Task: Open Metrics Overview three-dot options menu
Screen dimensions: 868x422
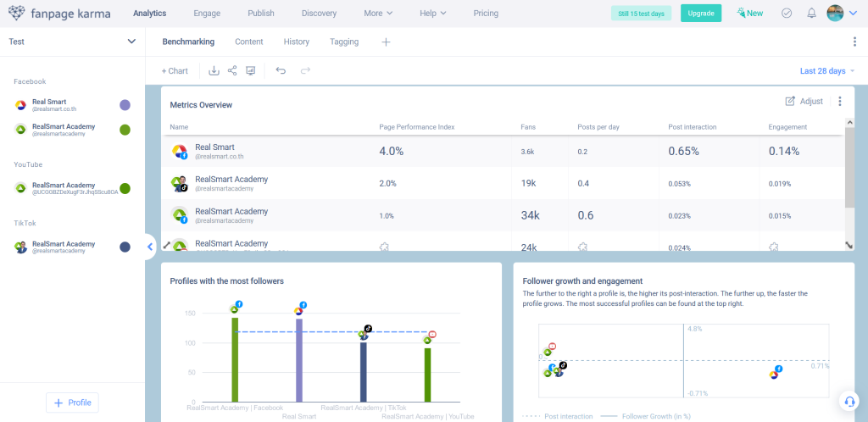Action: point(840,102)
